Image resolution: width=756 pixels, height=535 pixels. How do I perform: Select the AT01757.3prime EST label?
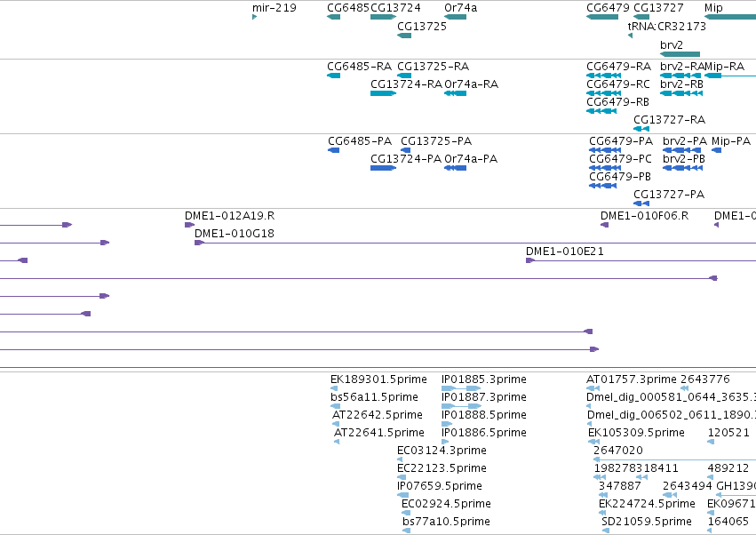click(631, 379)
